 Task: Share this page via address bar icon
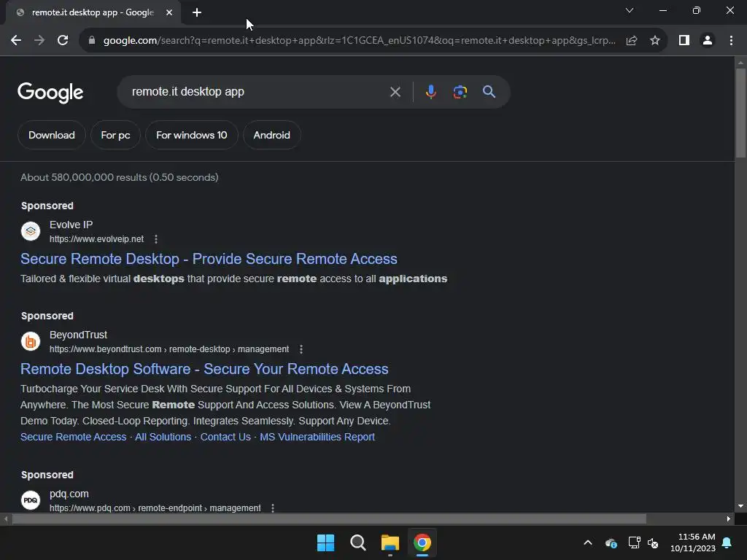[632, 41]
